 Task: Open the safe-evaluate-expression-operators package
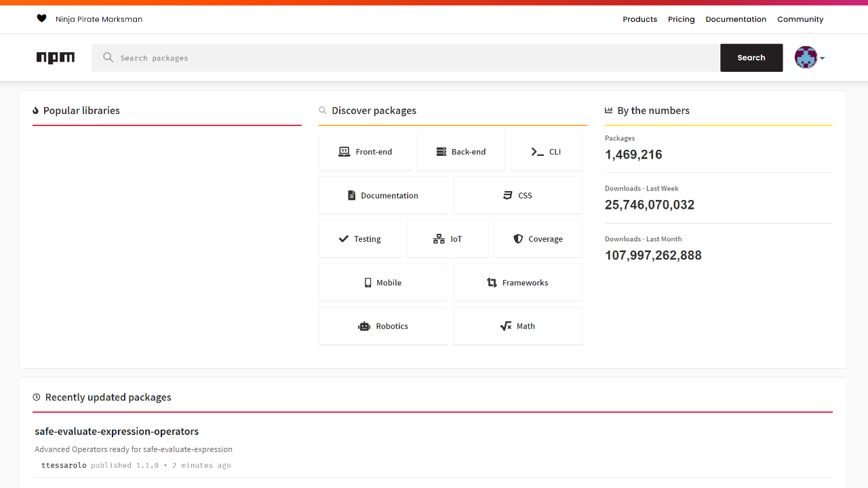(117, 431)
